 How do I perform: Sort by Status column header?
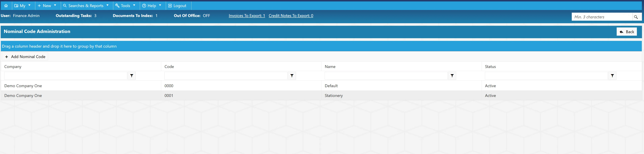[x=490, y=66]
